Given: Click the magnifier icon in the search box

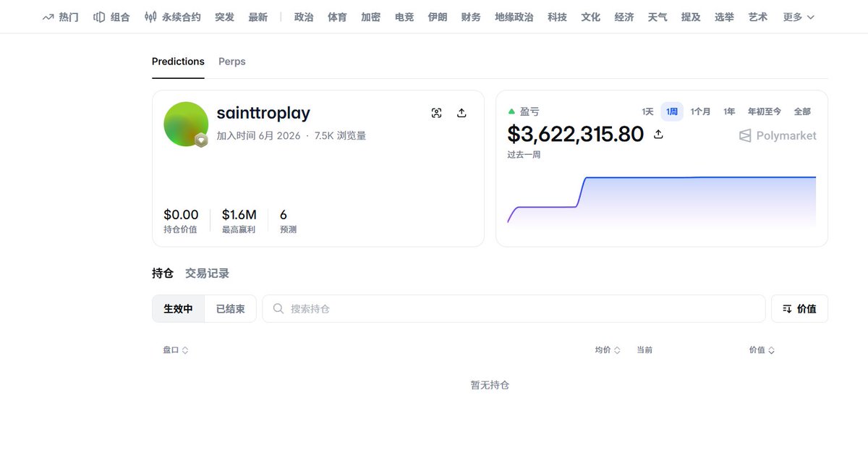Looking at the screenshot, I should coord(278,309).
